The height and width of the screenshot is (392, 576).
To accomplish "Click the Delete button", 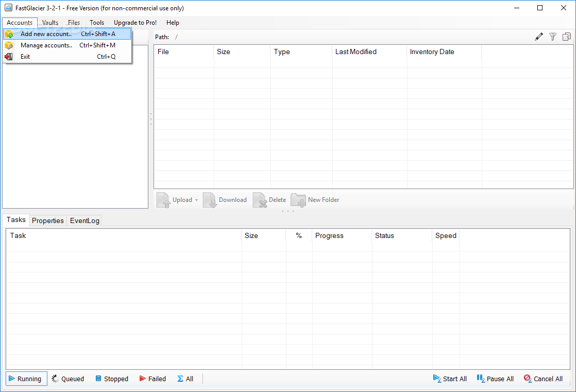I will tap(269, 200).
